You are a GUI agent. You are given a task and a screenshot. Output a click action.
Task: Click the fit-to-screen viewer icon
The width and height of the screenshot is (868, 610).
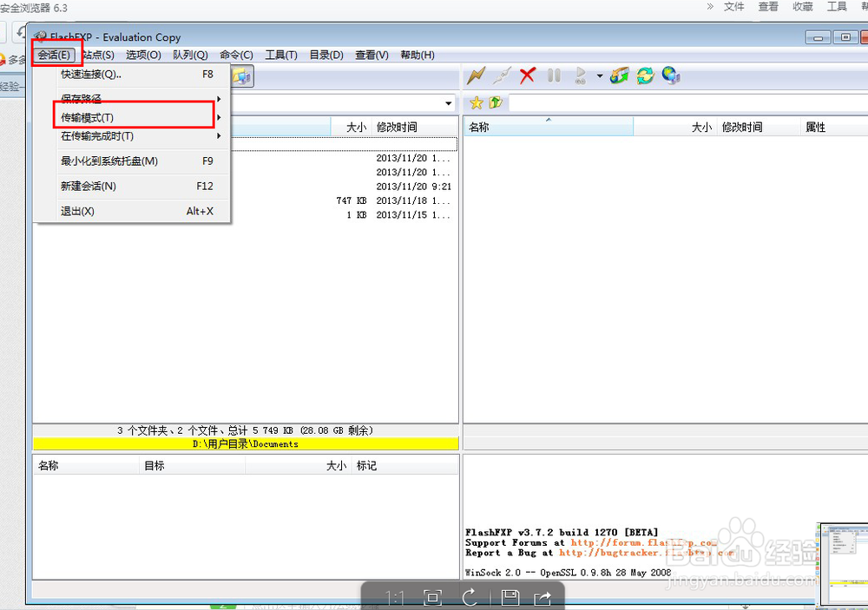click(432, 597)
